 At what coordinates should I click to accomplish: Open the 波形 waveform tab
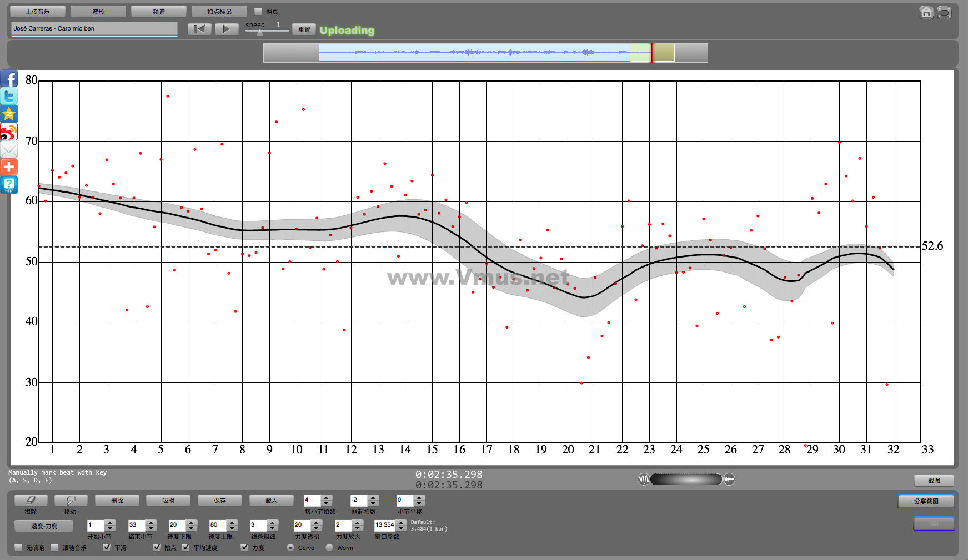click(98, 12)
